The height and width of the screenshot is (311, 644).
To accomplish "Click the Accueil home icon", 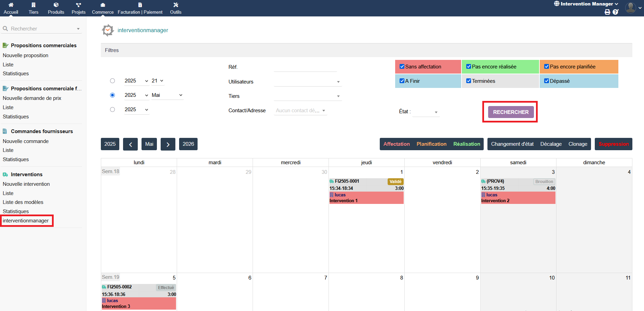I will pos(11,5).
